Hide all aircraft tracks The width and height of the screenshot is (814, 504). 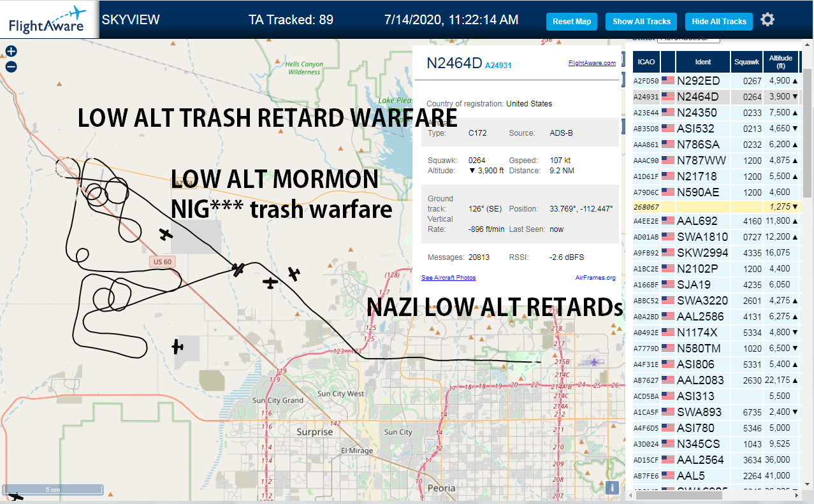tap(719, 21)
